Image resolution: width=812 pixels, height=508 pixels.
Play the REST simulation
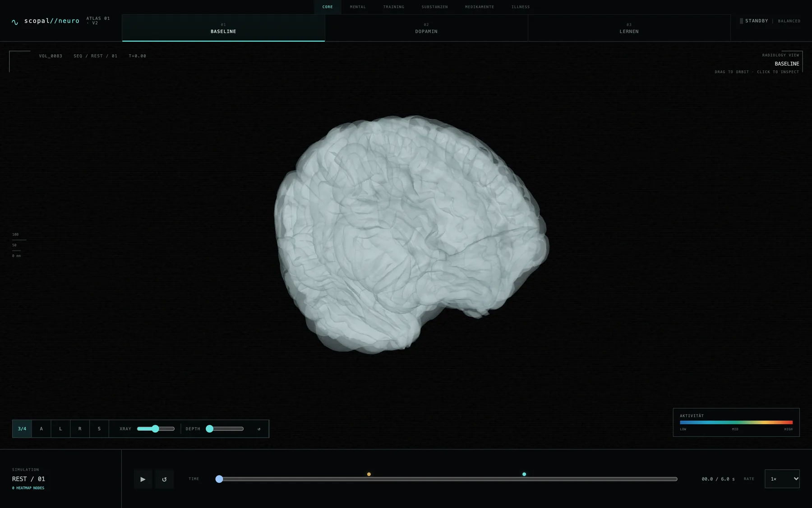pyautogui.click(x=143, y=479)
